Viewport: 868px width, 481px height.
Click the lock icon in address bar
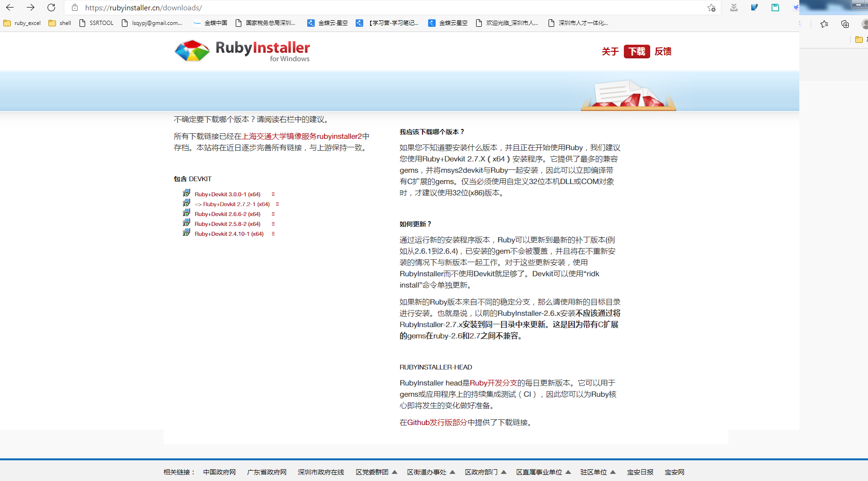pyautogui.click(x=75, y=8)
